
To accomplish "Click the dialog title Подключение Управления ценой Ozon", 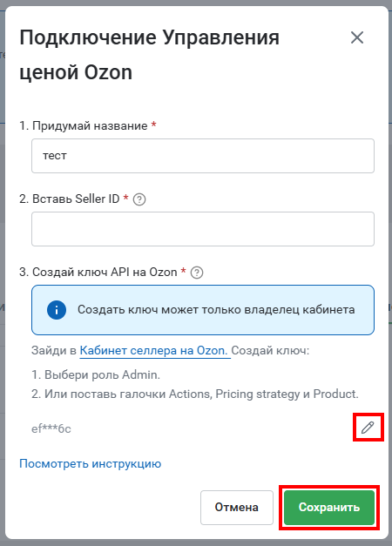I will [x=150, y=55].
